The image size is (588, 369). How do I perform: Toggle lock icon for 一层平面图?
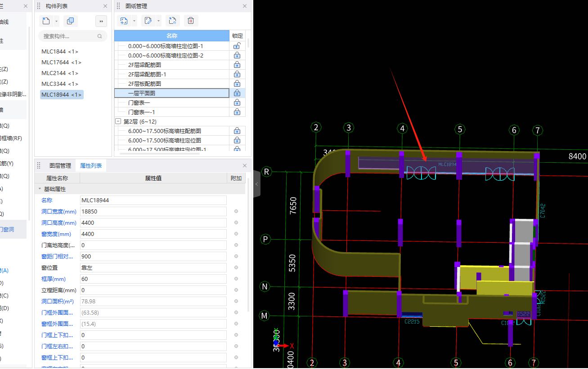coord(237,93)
